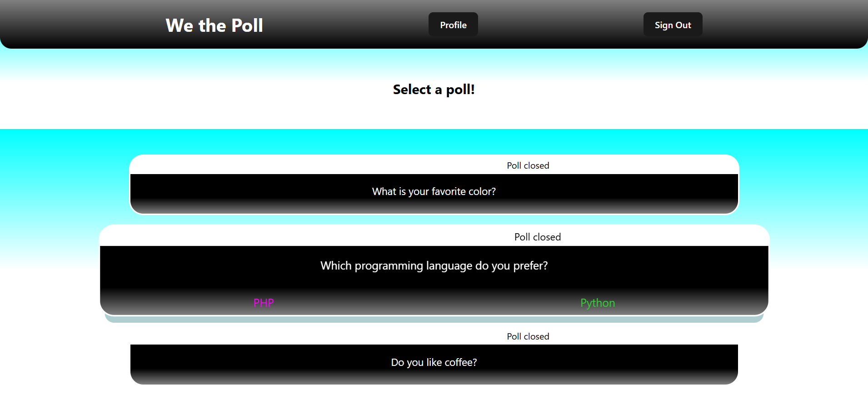Choose the Python option
This screenshot has width=868, height=410.
pyautogui.click(x=597, y=303)
